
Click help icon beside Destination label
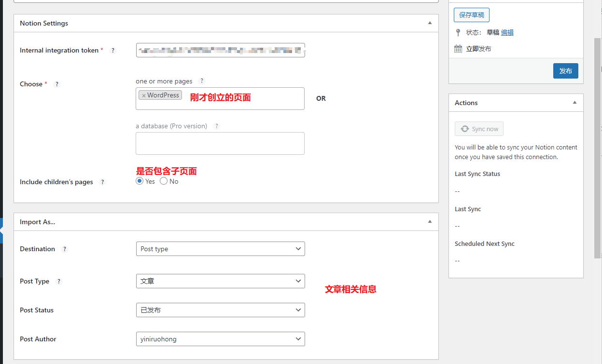[x=65, y=249]
